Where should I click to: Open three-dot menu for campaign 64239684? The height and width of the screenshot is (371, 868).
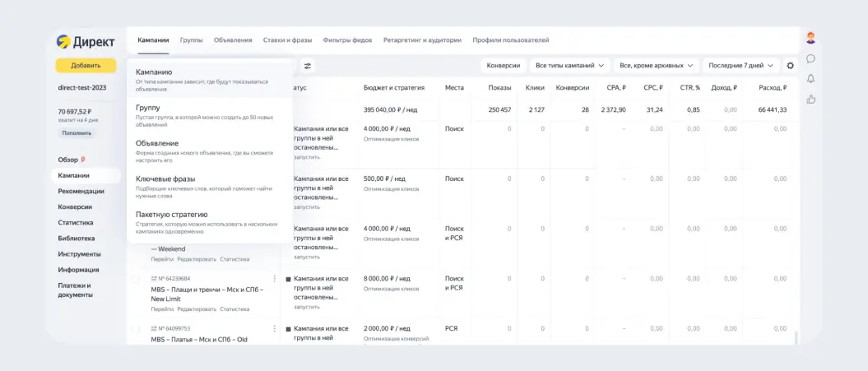[x=274, y=279]
